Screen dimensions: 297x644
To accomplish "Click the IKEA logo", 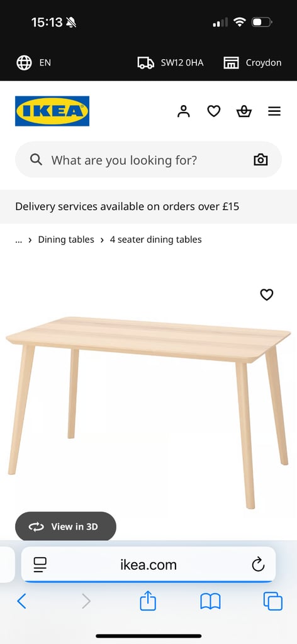I will point(52,111).
